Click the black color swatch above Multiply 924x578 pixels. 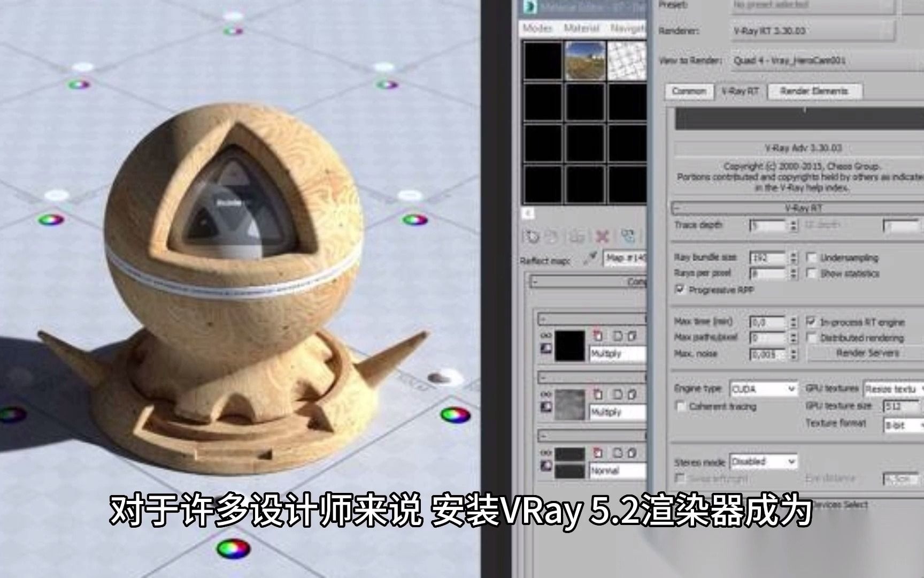(571, 346)
